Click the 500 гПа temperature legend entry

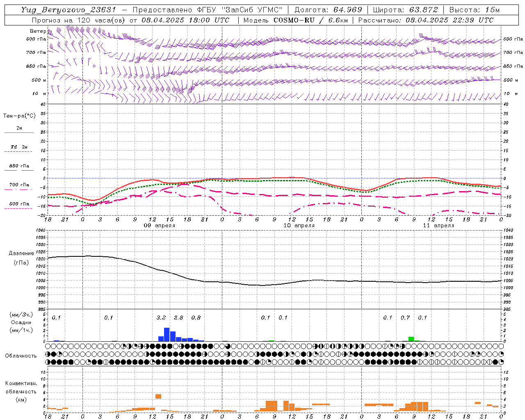19,204
